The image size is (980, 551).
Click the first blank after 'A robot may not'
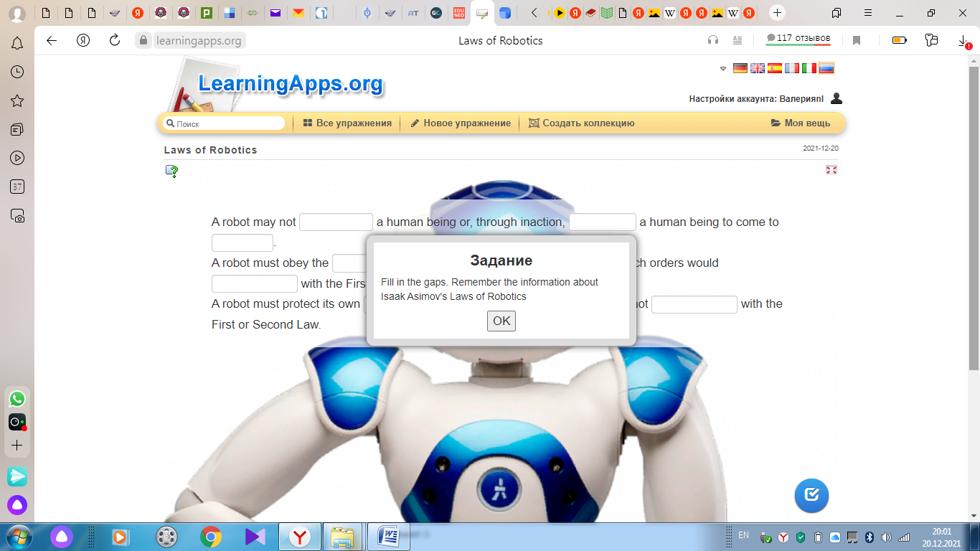[336, 222]
